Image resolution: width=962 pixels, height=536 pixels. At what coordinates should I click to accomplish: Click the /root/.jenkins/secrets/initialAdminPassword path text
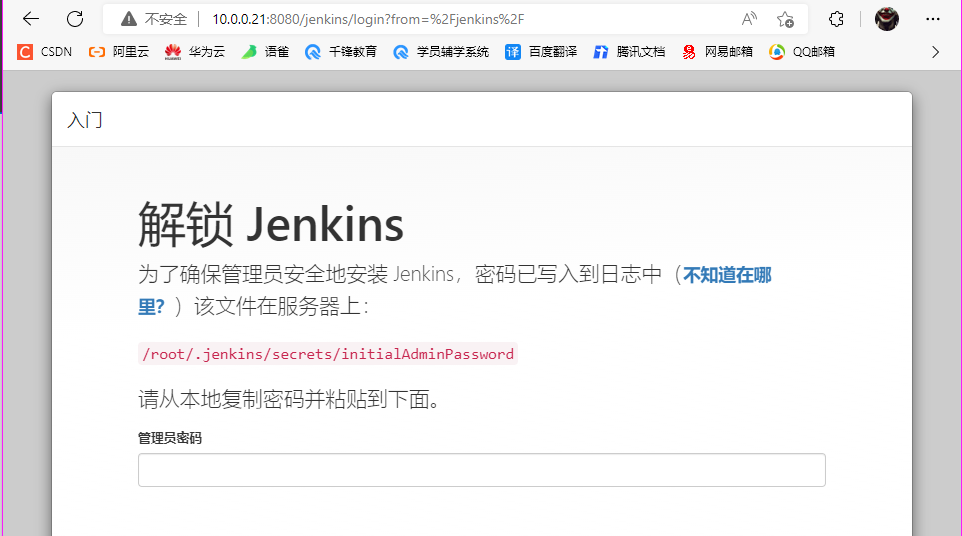[x=328, y=354]
